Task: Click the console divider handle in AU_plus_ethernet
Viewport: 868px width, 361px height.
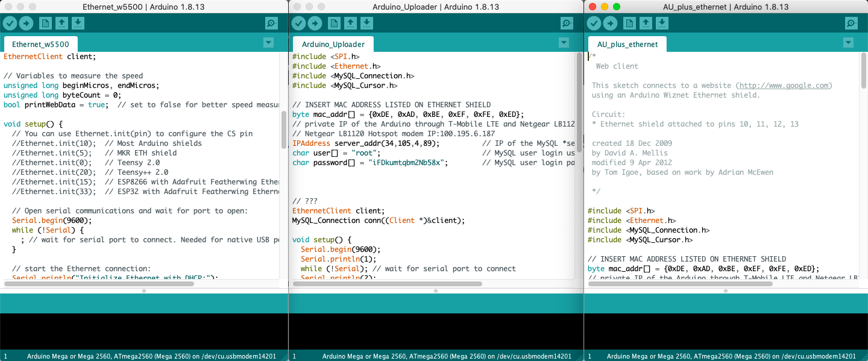Action: tap(726, 291)
